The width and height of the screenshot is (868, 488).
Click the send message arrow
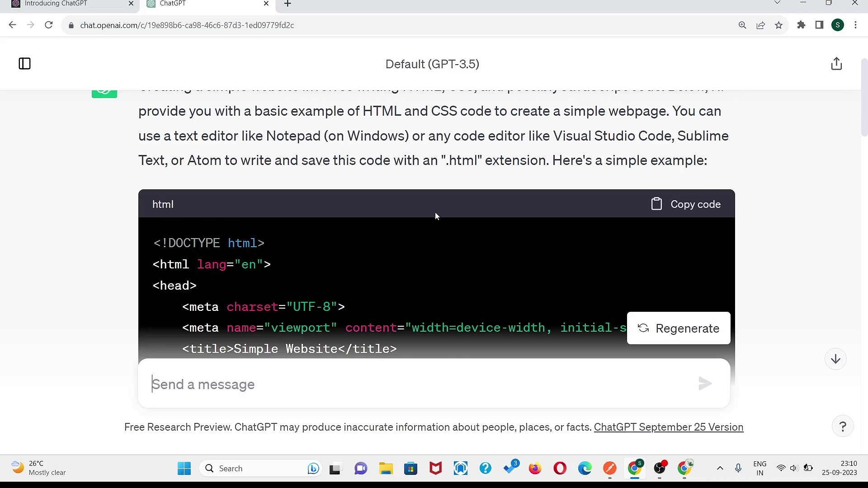coord(704,384)
